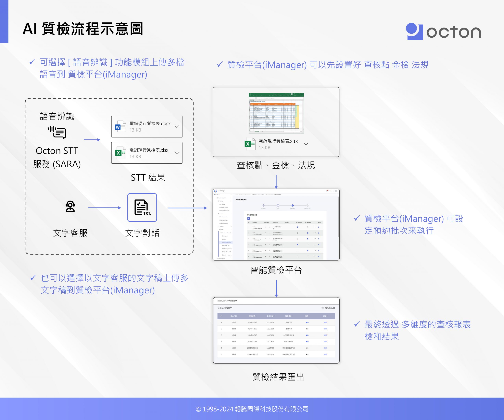Click the active Parameters step circle
This screenshot has height=420, width=504.
click(x=293, y=205)
